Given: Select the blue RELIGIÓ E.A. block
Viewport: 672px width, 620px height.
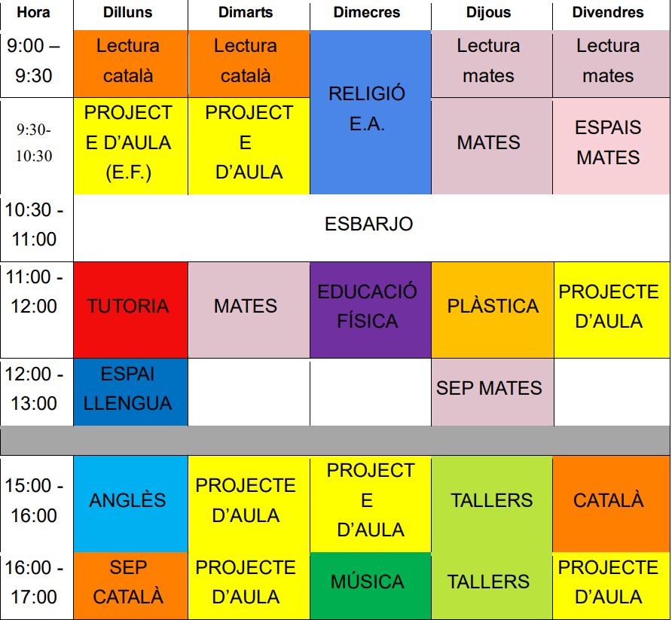Looking at the screenshot, I should tap(370, 111).
